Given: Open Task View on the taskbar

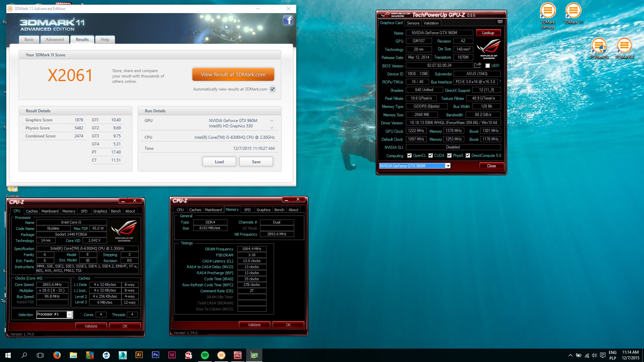Looking at the screenshot, I should coord(40,355).
